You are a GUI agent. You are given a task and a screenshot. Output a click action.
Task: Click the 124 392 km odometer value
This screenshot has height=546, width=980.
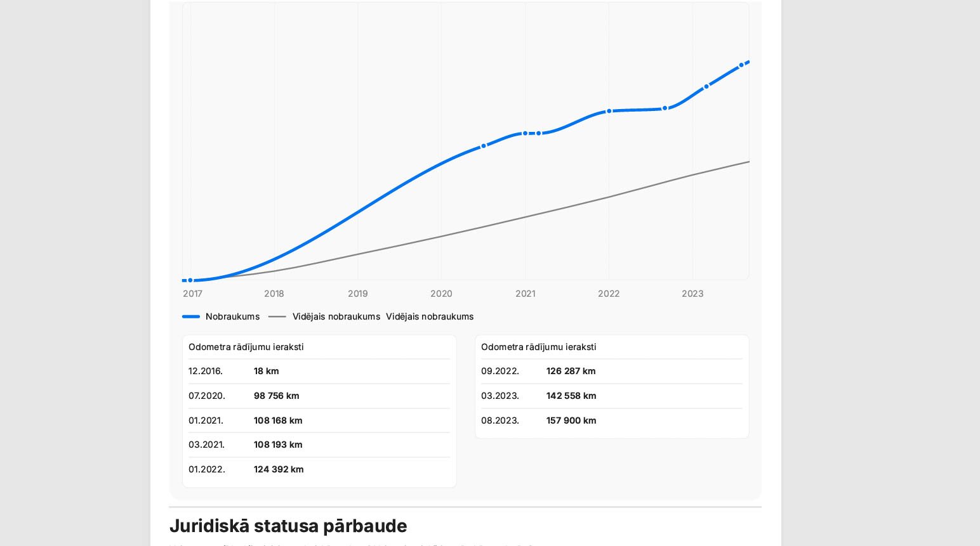click(279, 469)
